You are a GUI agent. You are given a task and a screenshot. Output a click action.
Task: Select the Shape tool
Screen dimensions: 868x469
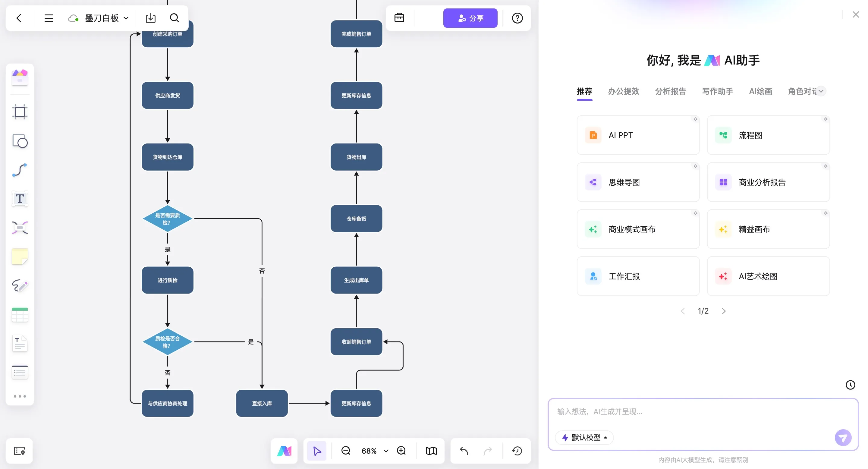20,141
